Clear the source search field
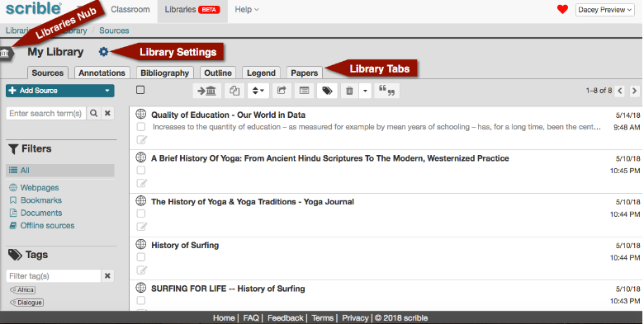Viewport: 644px width, 324px height. click(x=107, y=113)
